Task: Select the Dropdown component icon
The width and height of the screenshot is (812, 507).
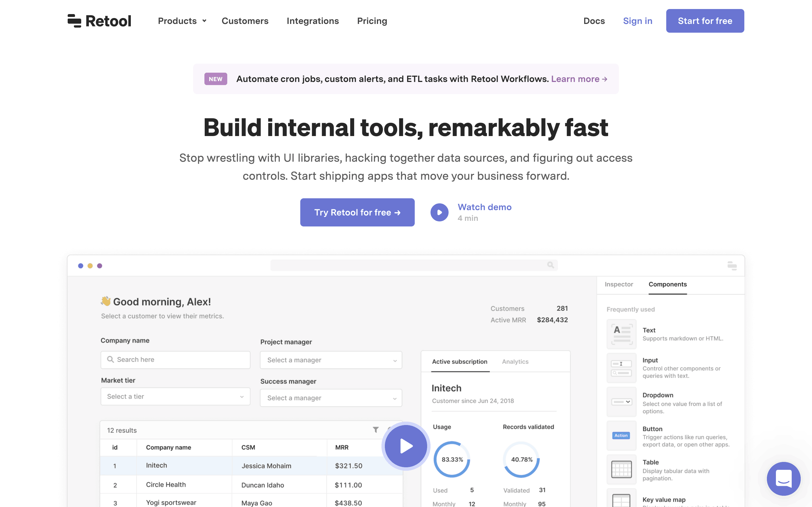Action: coord(621,402)
